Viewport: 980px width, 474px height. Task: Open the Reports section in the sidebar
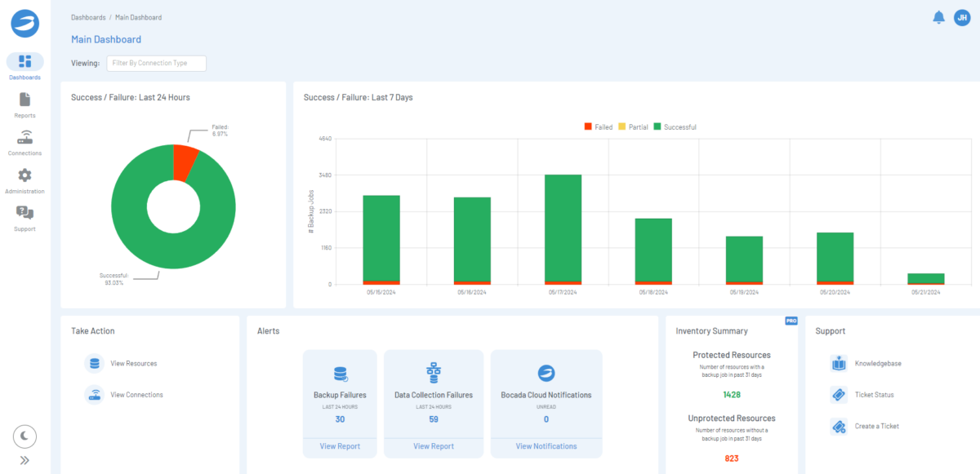pos(24,104)
